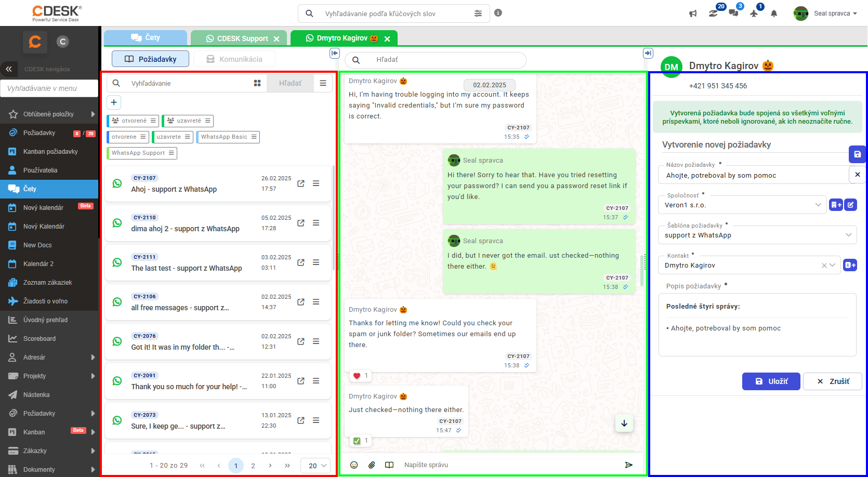Open menu for CY-2106 request
Image resolution: width=868 pixels, height=477 pixels.
[316, 302]
